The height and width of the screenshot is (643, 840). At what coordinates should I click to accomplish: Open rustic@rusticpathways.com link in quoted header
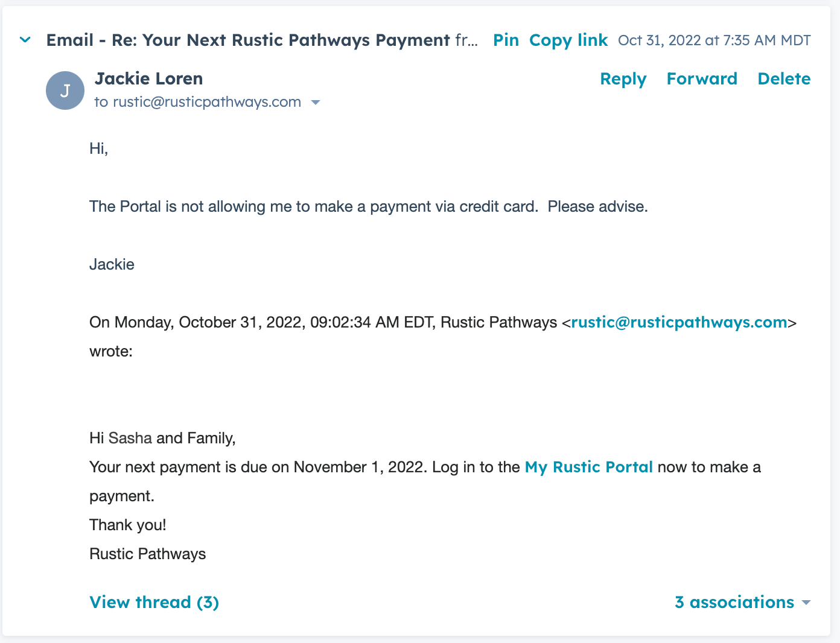679,323
